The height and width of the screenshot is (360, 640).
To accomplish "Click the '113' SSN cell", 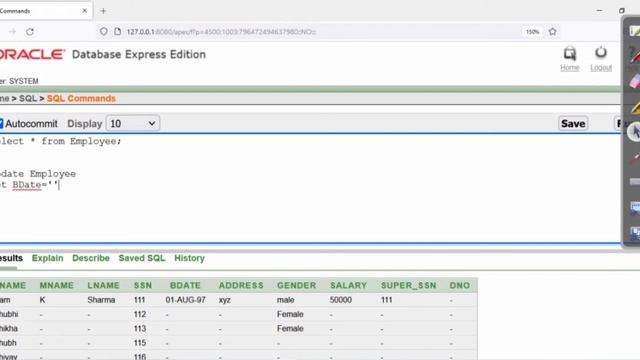I will pyautogui.click(x=140, y=329).
